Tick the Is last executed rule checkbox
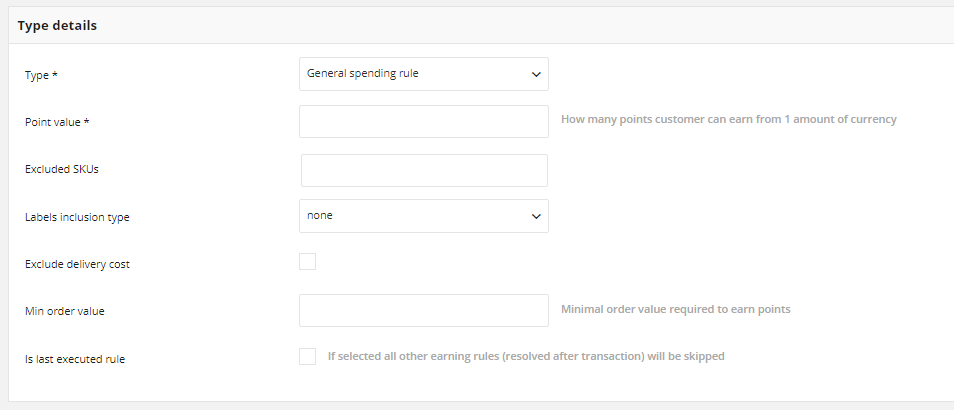 pyautogui.click(x=307, y=356)
